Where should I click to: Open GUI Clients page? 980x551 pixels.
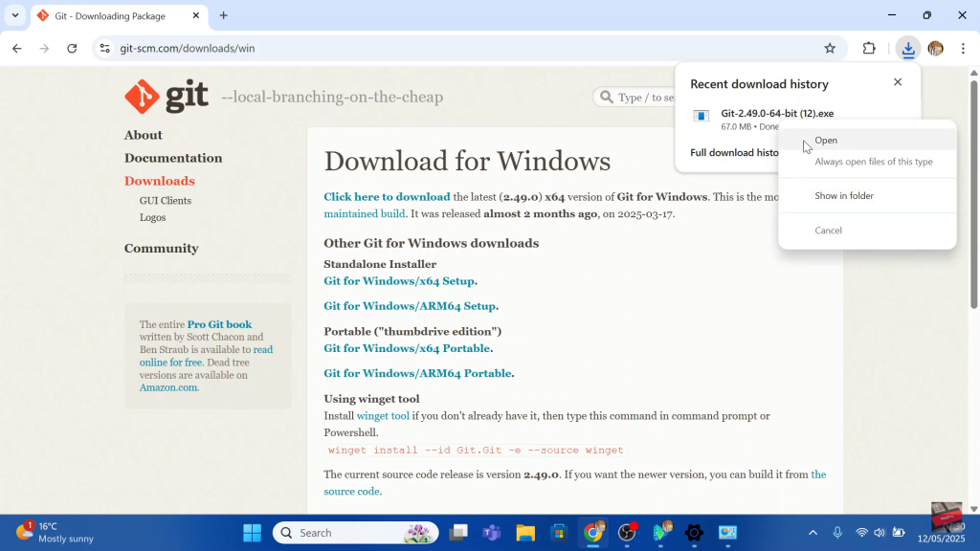(x=165, y=201)
